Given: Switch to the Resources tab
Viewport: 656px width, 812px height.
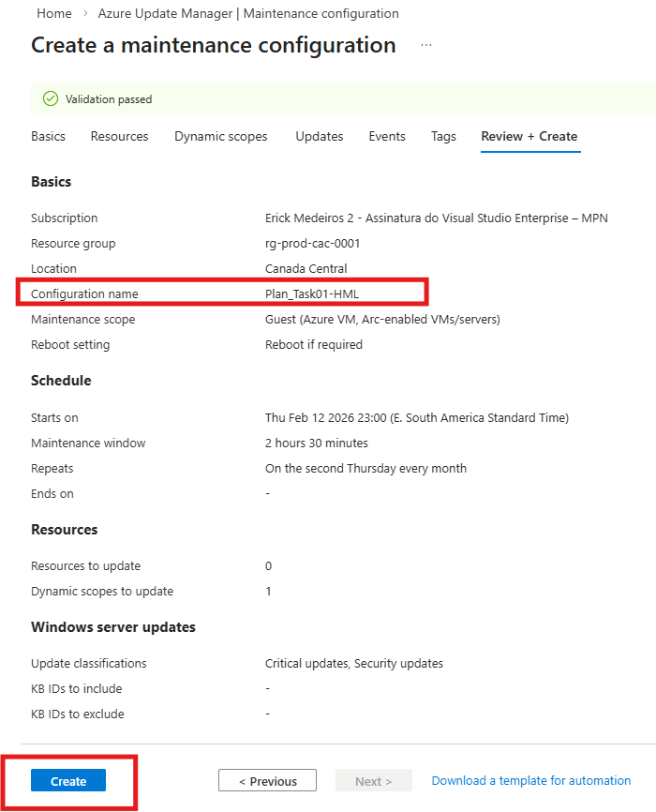Looking at the screenshot, I should click(x=119, y=137).
